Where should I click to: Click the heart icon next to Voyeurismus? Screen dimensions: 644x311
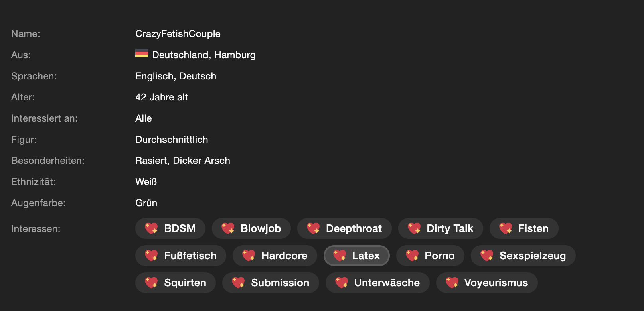[452, 283]
